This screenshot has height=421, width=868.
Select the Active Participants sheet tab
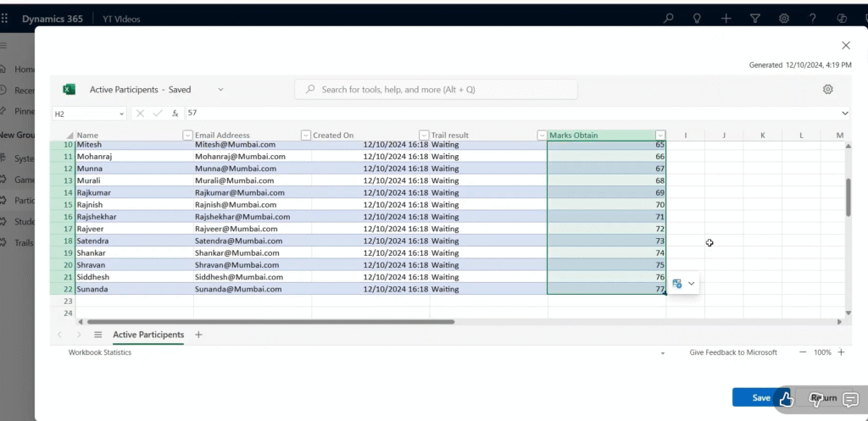point(148,335)
